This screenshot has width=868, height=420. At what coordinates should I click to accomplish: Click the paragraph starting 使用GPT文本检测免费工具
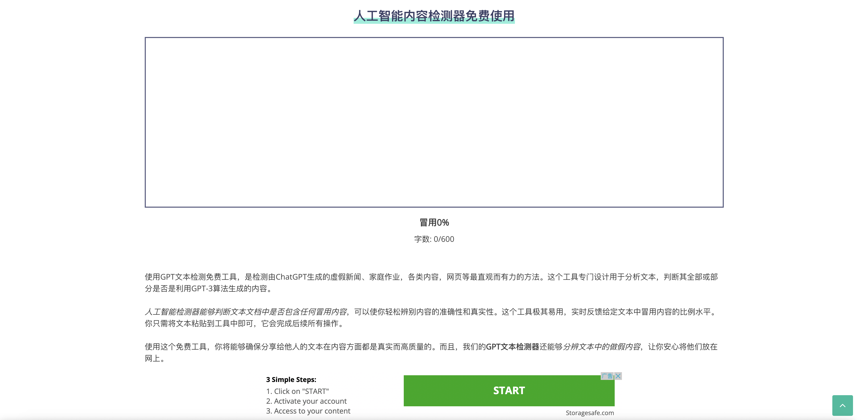(431, 282)
